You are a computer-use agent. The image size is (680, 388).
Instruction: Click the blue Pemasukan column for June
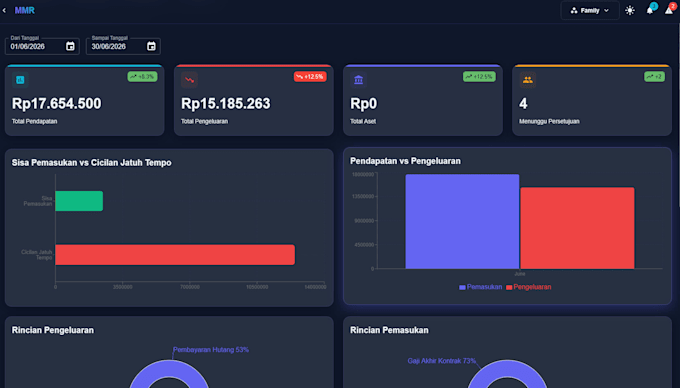[x=462, y=222]
